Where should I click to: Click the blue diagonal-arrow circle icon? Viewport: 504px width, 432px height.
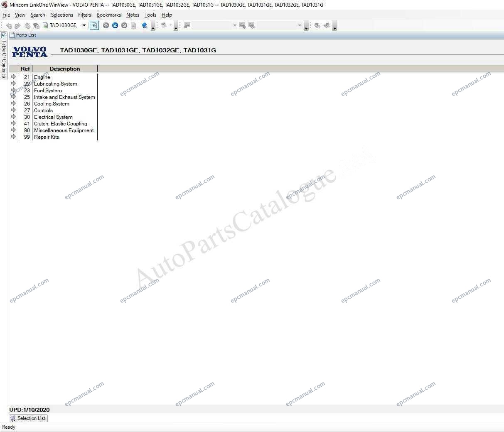pyautogui.click(x=115, y=25)
